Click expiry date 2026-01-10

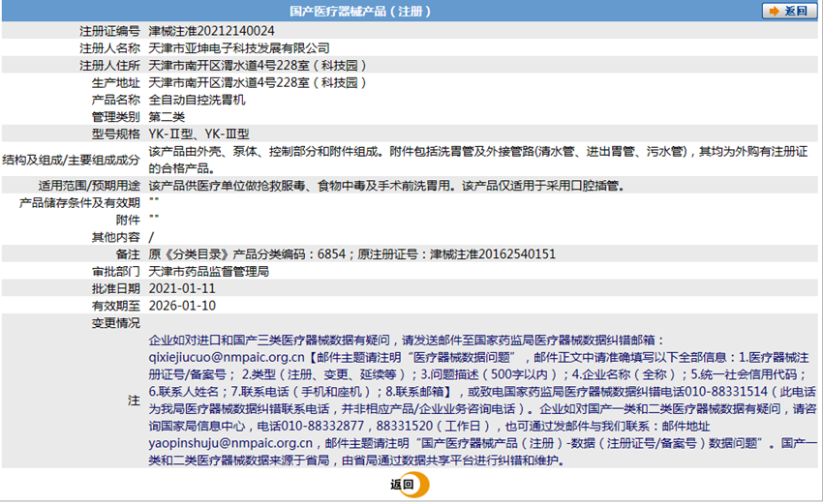(x=182, y=306)
